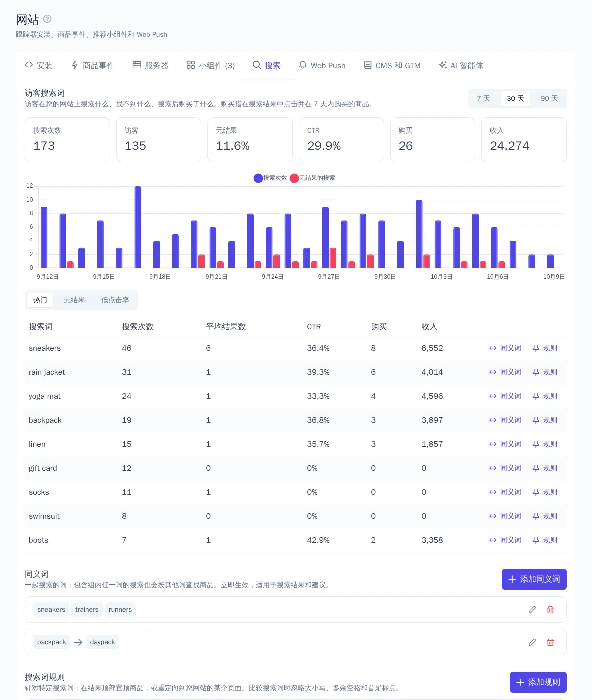Edit the sneakers synonym group
592x700 pixels.
point(532,610)
